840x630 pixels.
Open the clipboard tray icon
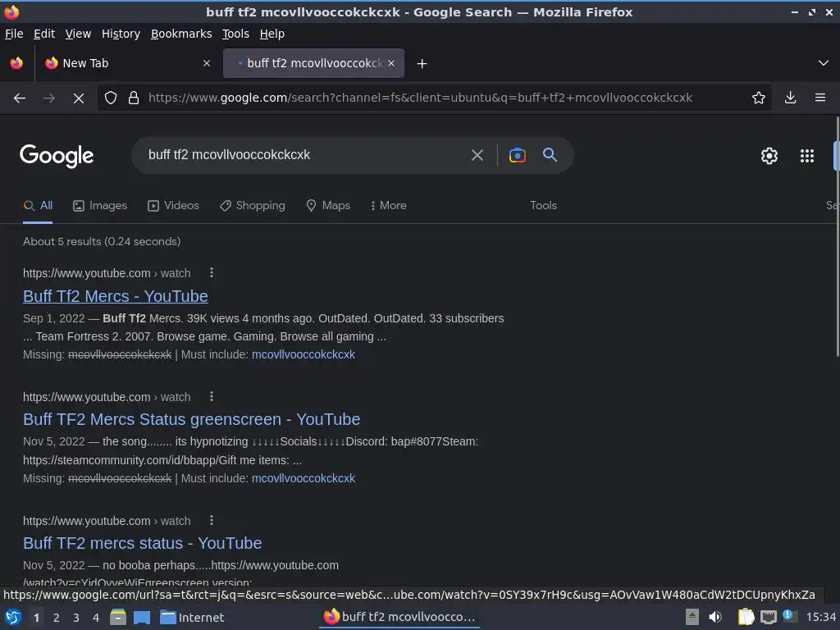pos(746,617)
